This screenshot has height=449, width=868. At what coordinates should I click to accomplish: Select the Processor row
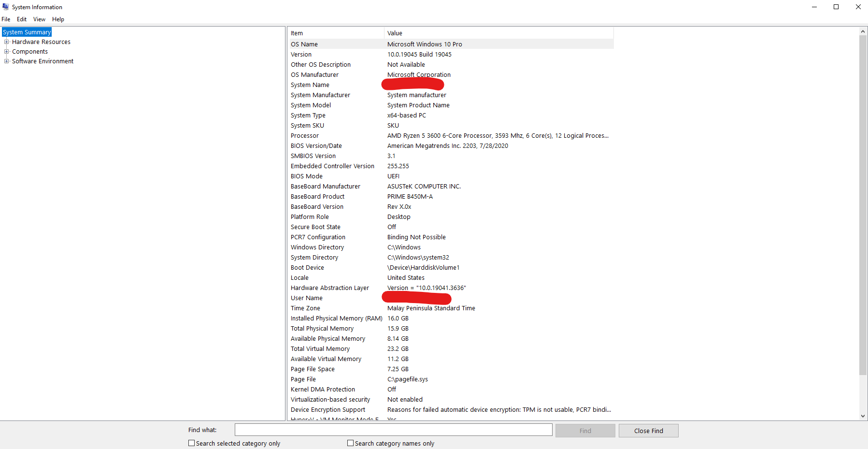pos(451,135)
